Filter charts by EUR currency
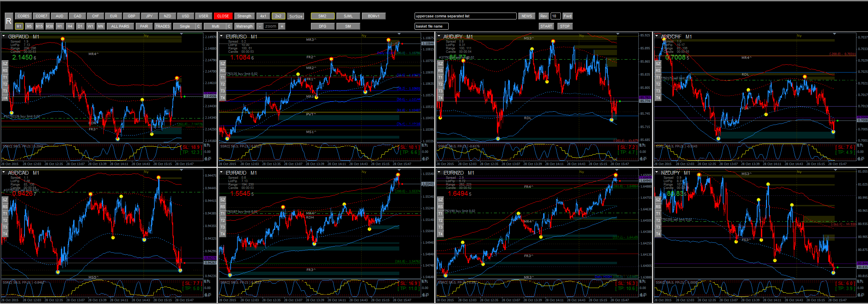Viewport: 868px width, 304px height. [114, 16]
